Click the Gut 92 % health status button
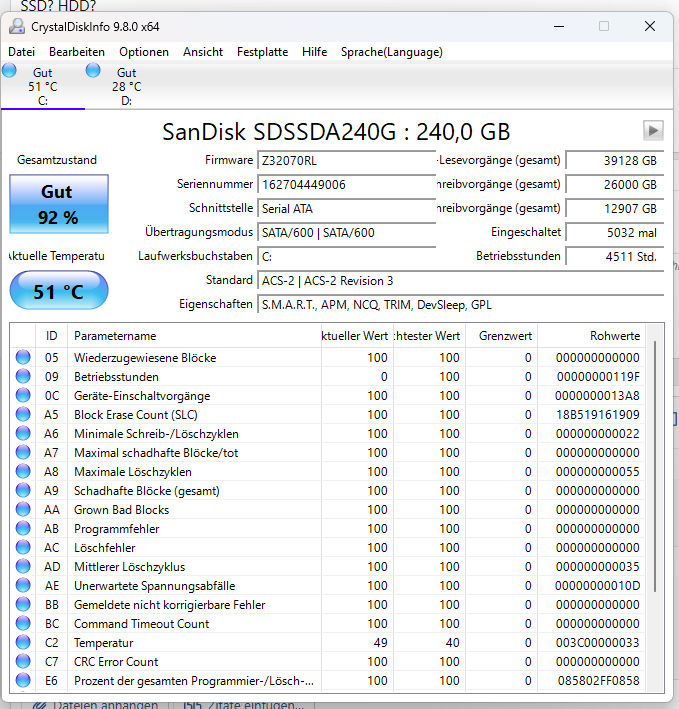The image size is (679, 709). click(x=59, y=204)
